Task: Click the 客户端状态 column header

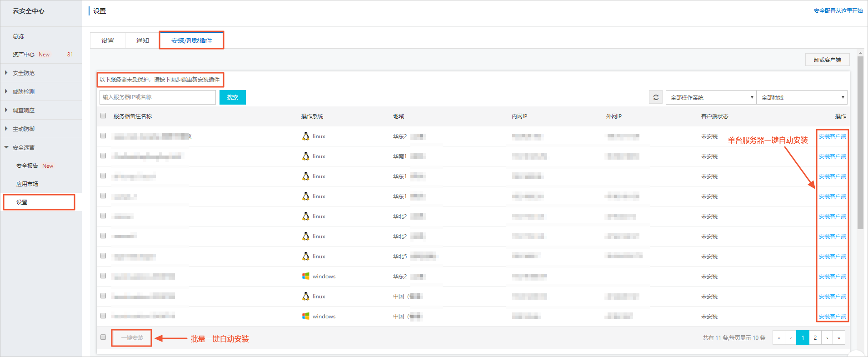Action: (714, 116)
